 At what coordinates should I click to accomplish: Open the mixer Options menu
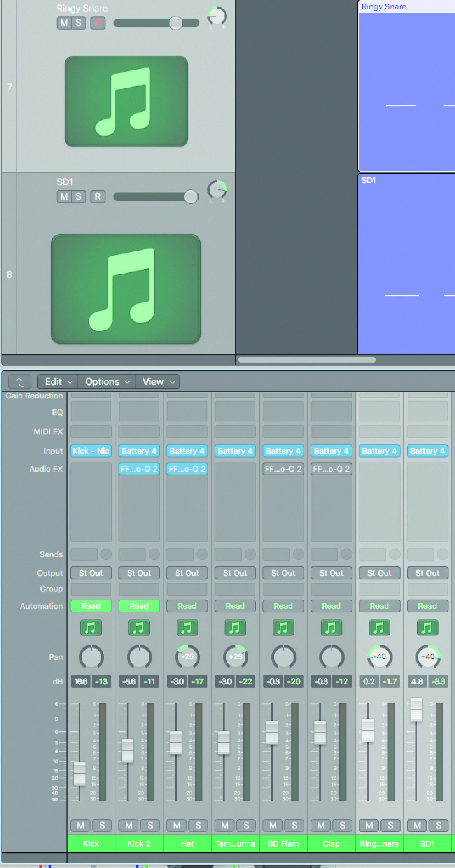[x=107, y=382]
